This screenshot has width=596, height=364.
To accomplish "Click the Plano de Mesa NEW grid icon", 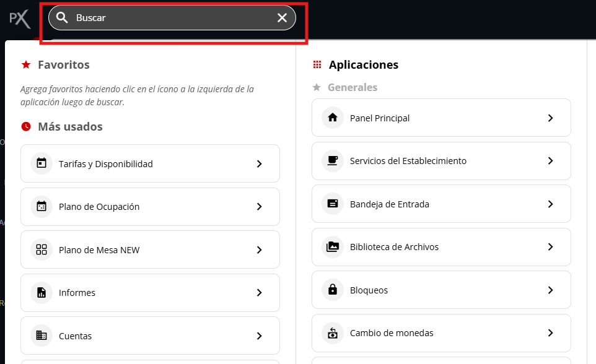I will click(41, 249).
